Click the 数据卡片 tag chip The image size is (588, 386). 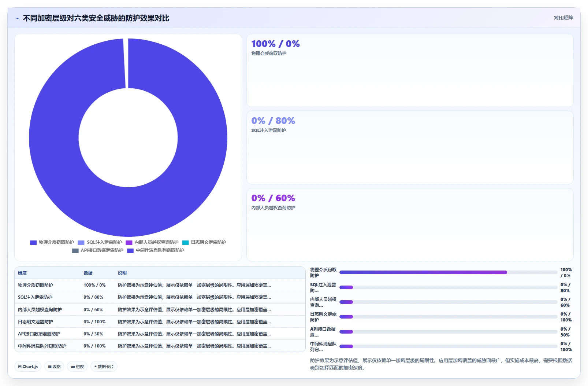(x=104, y=367)
